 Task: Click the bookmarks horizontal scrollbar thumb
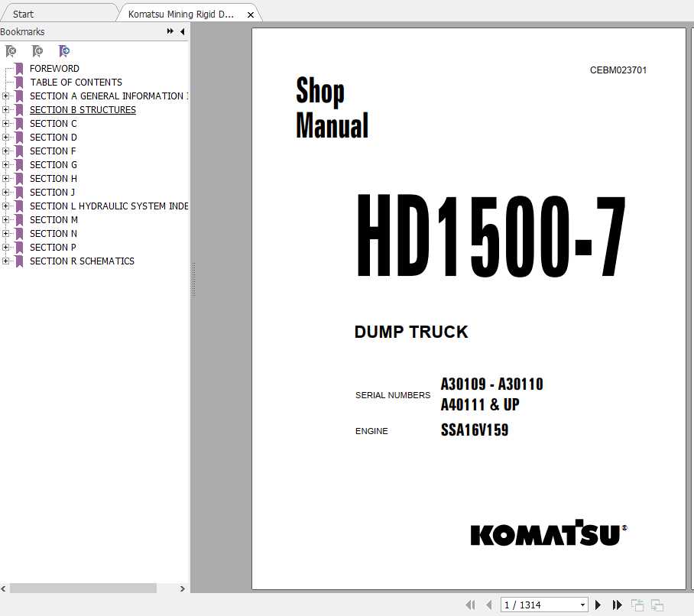(x=83, y=588)
